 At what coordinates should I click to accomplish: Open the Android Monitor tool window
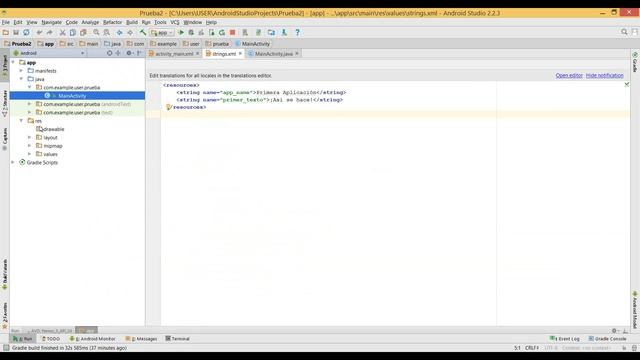92,339
